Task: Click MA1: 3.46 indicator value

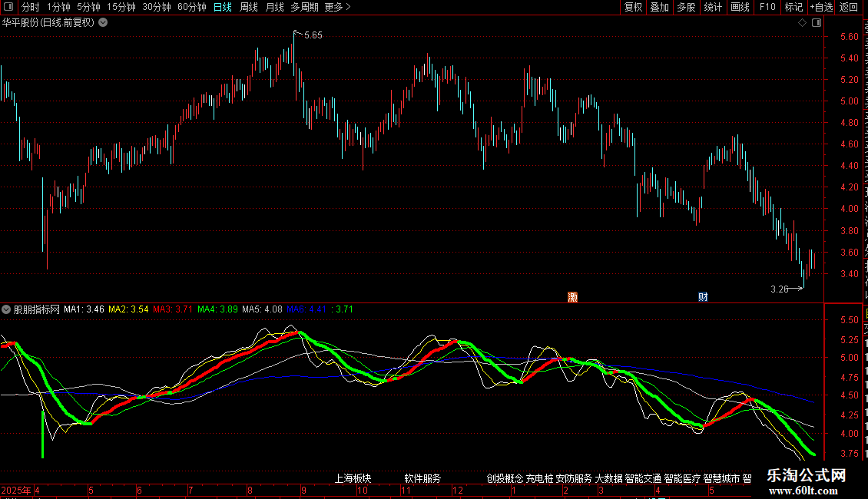Action: (84, 309)
